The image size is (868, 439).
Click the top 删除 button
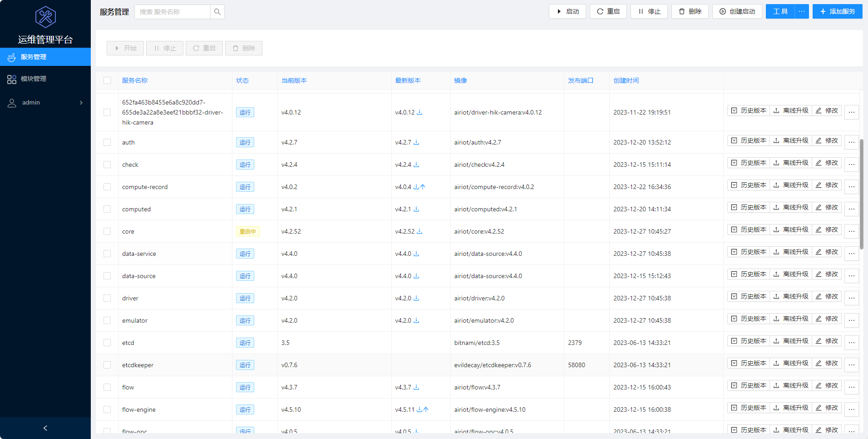coord(690,12)
